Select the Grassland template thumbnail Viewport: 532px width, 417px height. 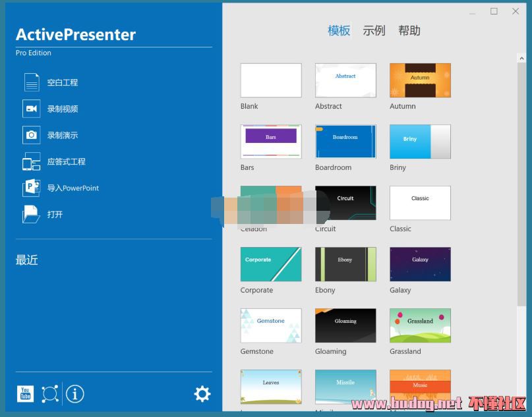[420, 325]
